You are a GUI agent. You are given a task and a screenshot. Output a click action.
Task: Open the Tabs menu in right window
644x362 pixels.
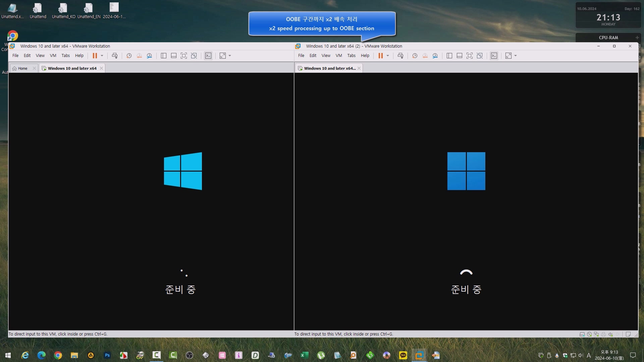(x=351, y=56)
